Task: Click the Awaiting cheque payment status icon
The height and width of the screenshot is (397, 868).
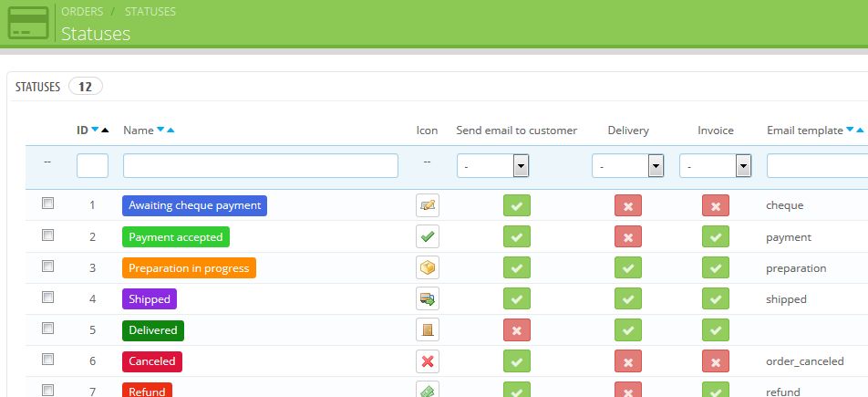Action: [x=428, y=205]
